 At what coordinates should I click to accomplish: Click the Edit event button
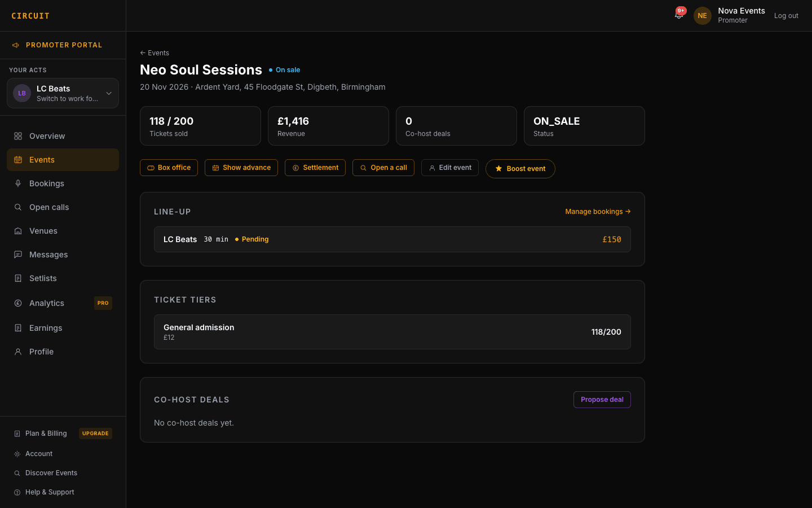450,168
